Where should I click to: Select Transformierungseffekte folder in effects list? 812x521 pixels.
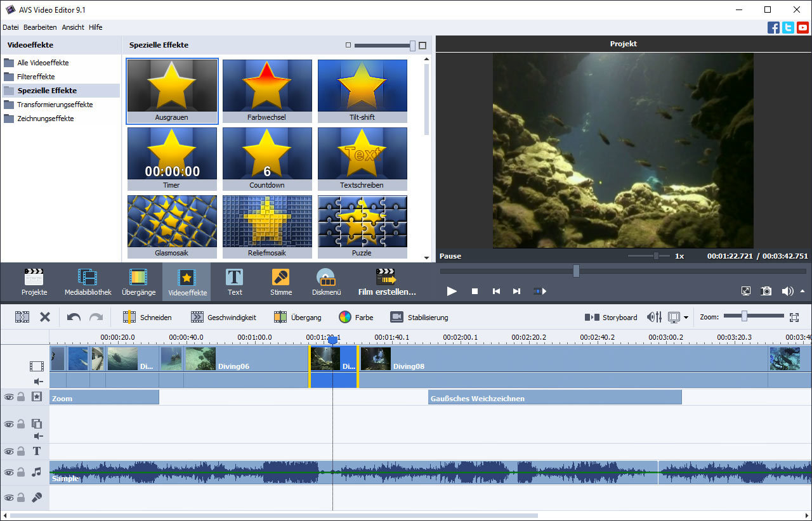tap(55, 105)
